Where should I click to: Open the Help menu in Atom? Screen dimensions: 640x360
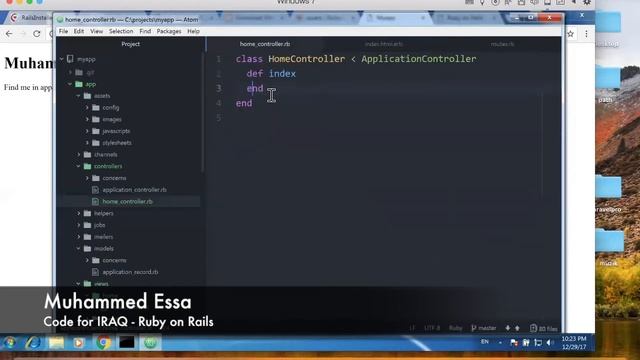(x=193, y=31)
